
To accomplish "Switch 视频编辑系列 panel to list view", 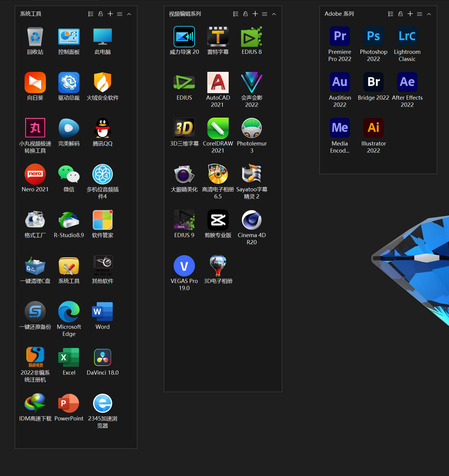I will [236, 14].
